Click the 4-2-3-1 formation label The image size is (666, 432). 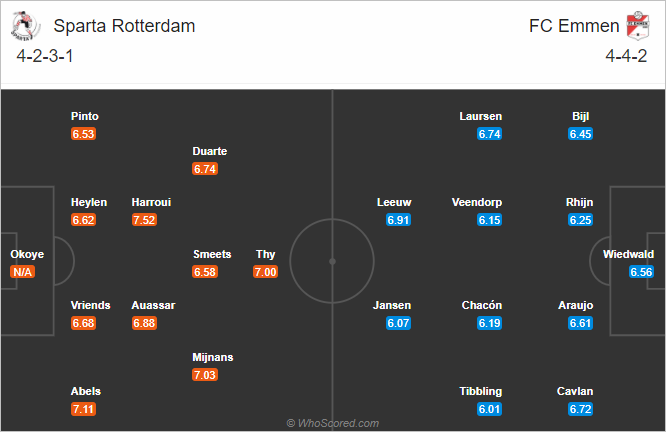click(45, 56)
